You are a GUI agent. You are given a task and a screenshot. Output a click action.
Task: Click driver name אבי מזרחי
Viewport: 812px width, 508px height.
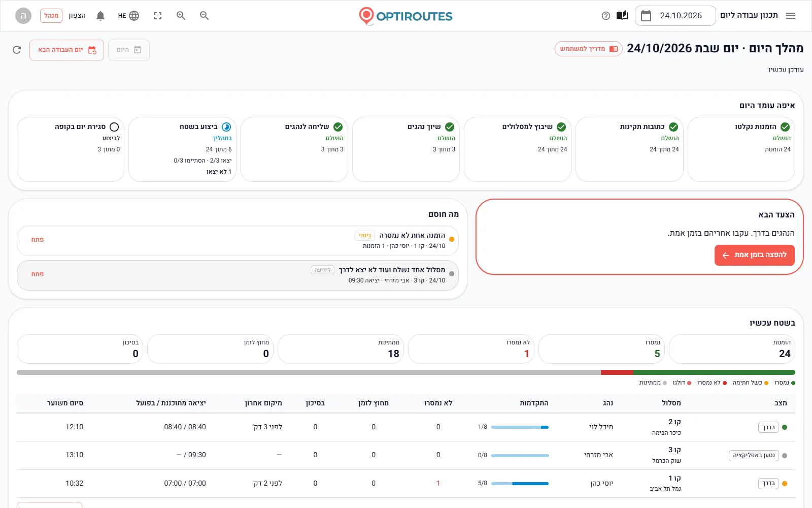click(x=598, y=455)
